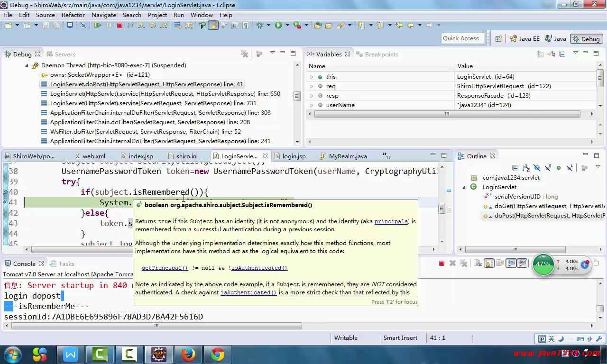607x364 pixels.
Task: Click the isAuthenticated() link in the Javadoc popup code
Action: [x=259, y=268]
